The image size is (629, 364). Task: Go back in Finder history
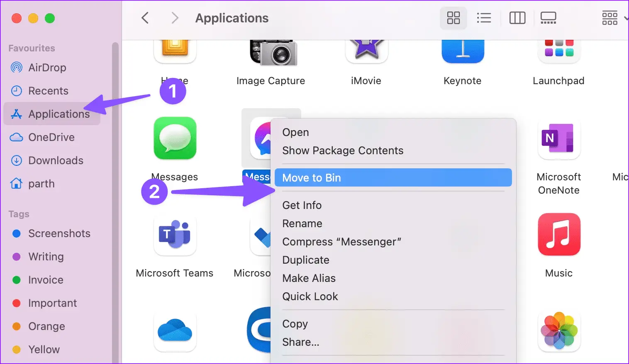click(145, 18)
